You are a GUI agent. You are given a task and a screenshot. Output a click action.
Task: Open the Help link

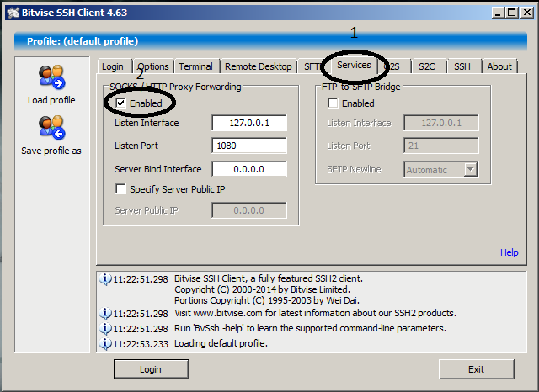click(509, 252)
